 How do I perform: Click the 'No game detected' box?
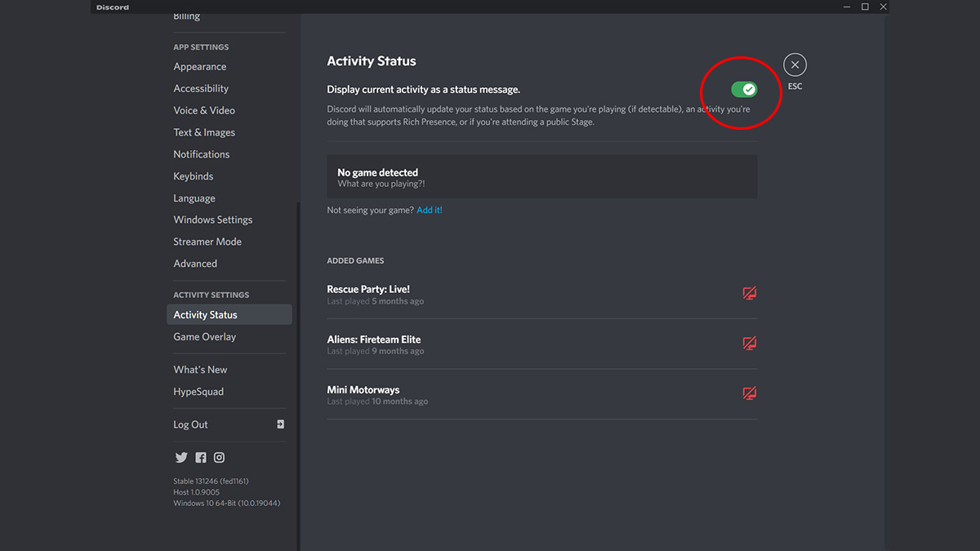541,177
